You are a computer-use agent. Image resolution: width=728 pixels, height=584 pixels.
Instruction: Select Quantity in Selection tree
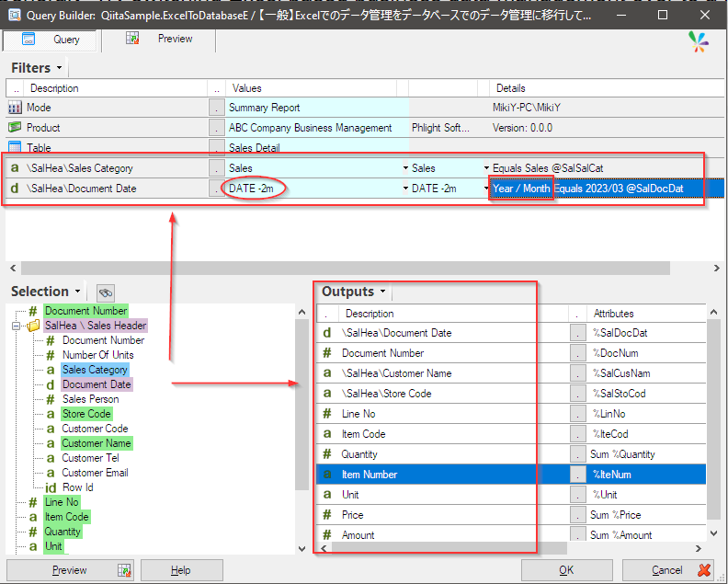63,532
